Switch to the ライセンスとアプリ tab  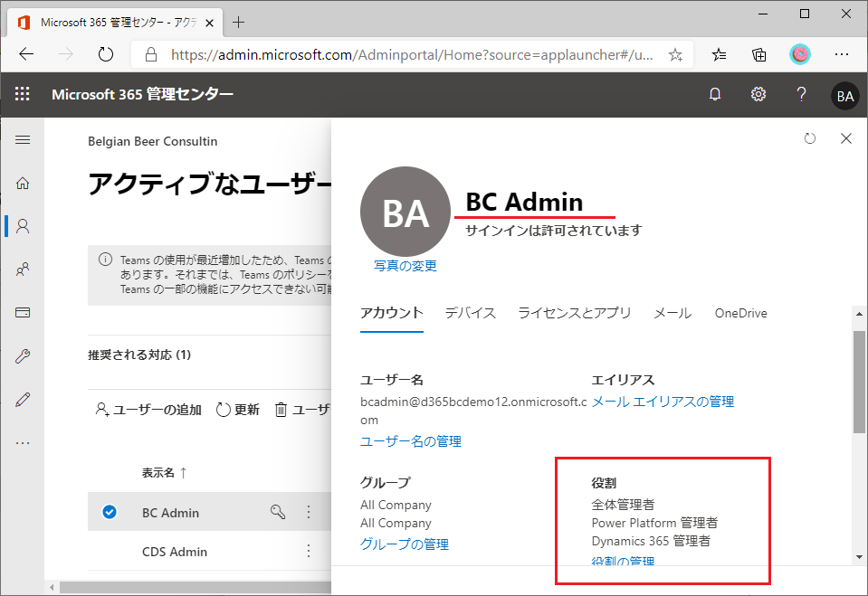pos(574,313)
